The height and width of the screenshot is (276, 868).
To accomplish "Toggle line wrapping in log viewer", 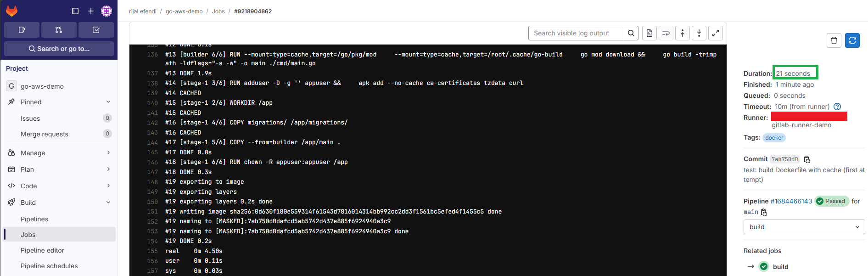I will (x=666, y=33).
